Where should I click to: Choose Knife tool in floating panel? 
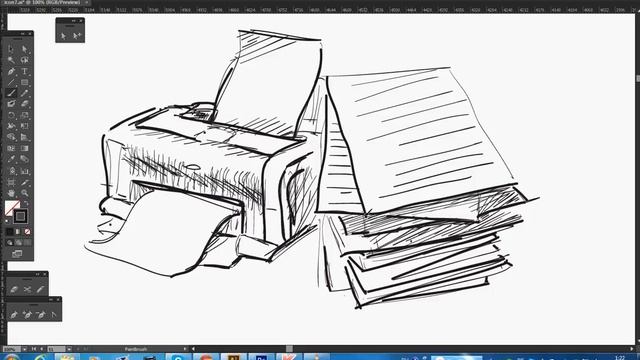(40, 289)
